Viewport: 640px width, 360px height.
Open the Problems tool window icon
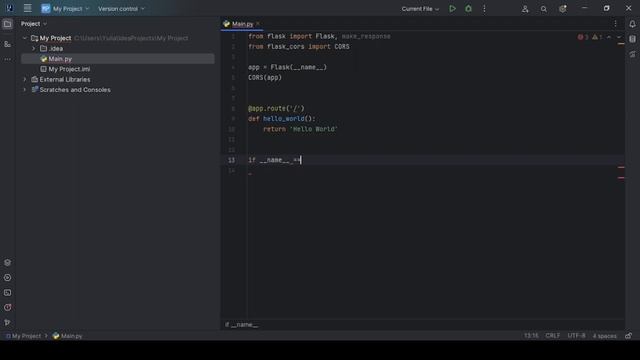(7, 308)
